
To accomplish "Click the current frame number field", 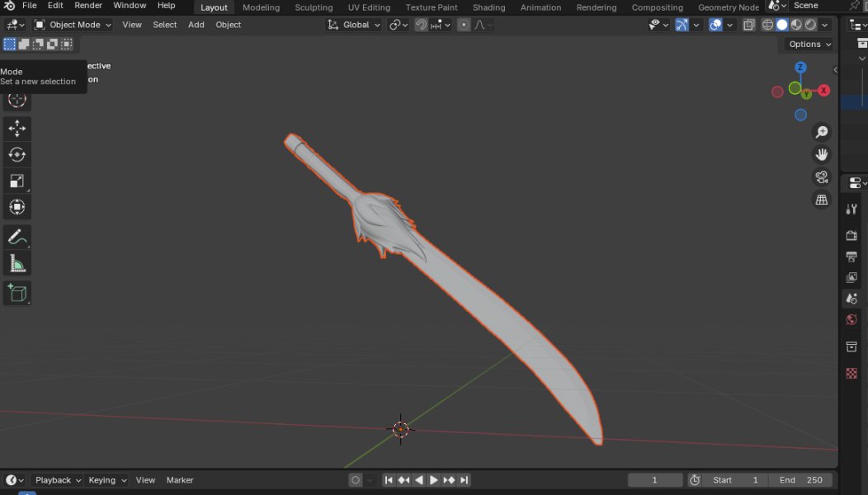I will pos(654,479).
